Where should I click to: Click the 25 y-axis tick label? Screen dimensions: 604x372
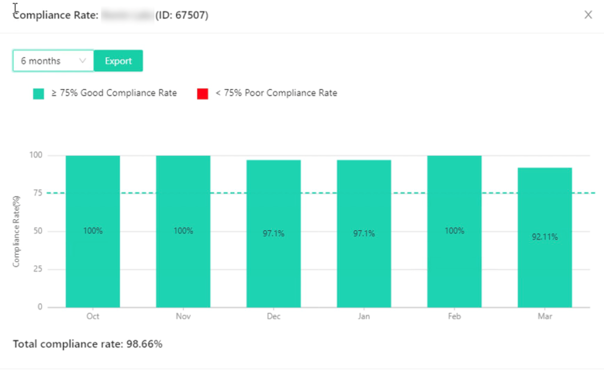pyautogui.click(x=38, y=269)
